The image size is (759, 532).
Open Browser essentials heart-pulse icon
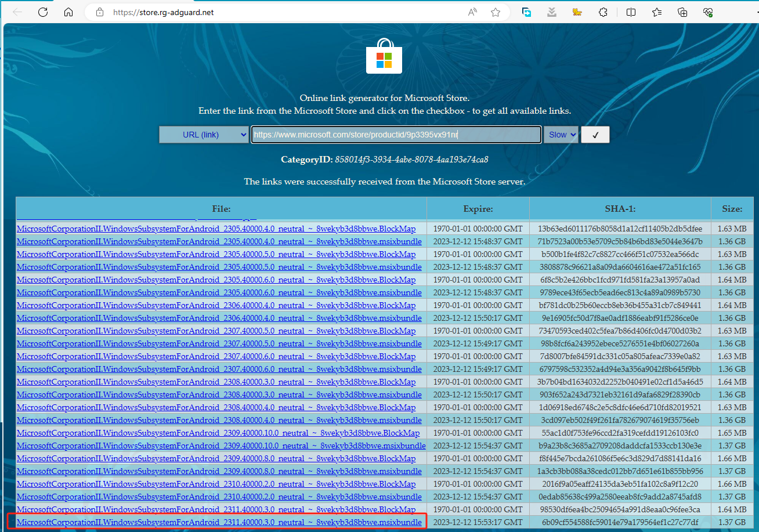point(708,12)
